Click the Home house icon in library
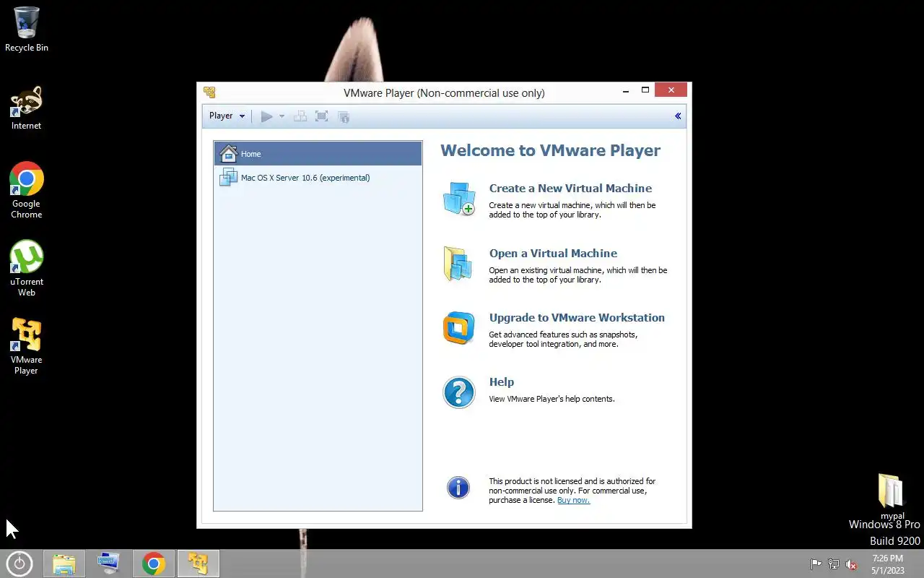Screen dimensions: 924x578 point(229,153)
